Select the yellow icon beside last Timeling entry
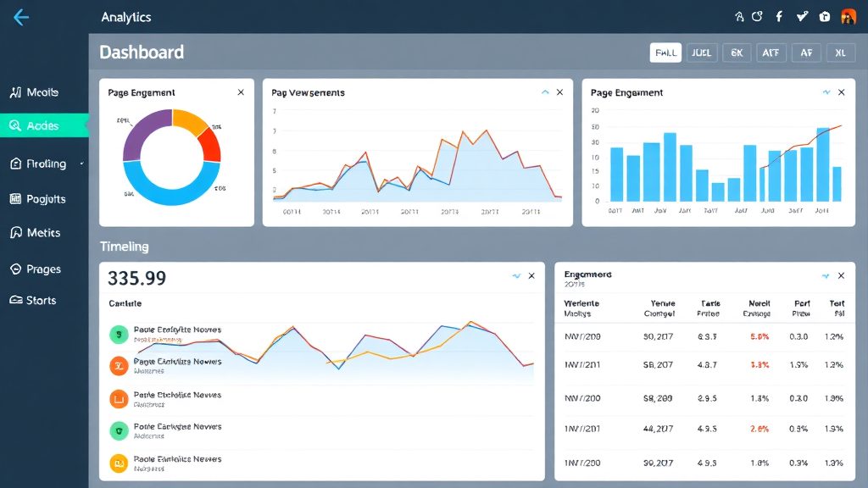This screenshot has height=488, width=868. click(x=119, y=463)
